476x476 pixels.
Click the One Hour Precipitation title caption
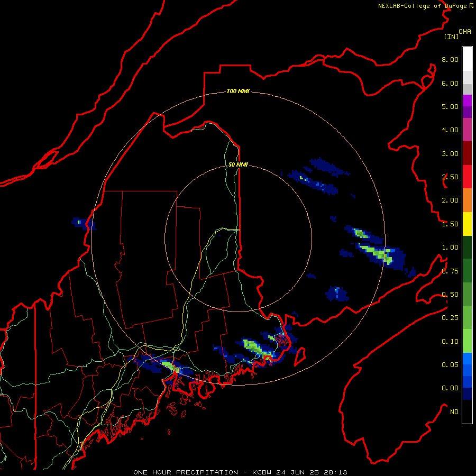(x=240, y=472)
